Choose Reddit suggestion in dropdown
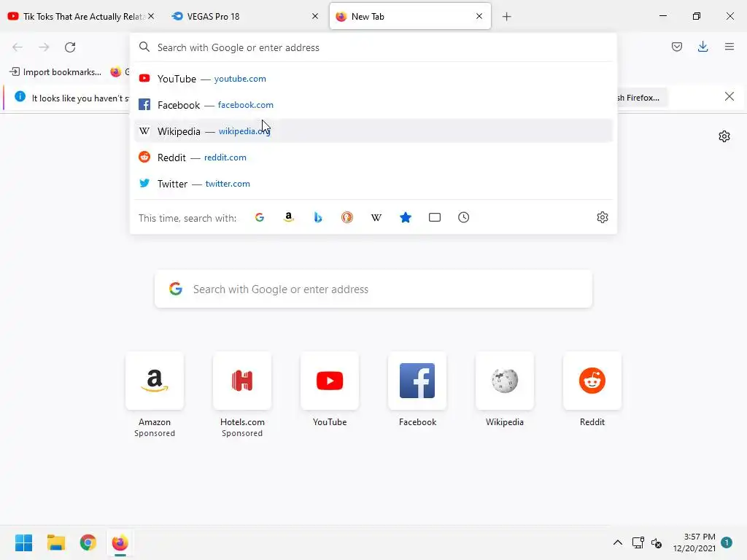747x560 pixels. coord(373,157)
